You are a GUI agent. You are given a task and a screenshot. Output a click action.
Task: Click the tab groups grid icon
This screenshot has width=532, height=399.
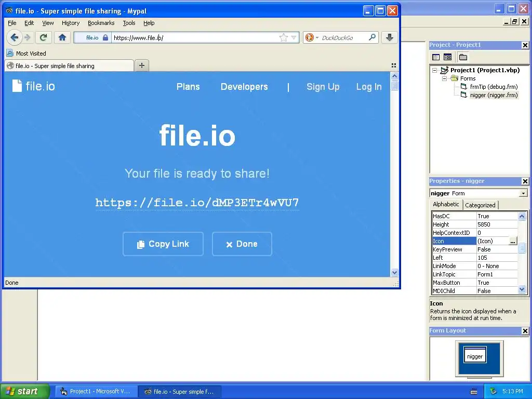[x=394, y=65]
